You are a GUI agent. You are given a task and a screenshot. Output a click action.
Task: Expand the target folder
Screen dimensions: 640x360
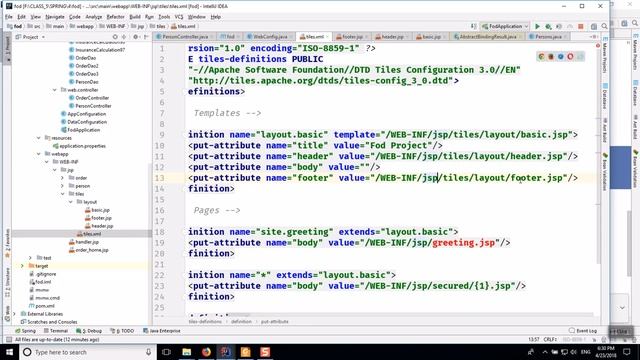click(23, 266)
